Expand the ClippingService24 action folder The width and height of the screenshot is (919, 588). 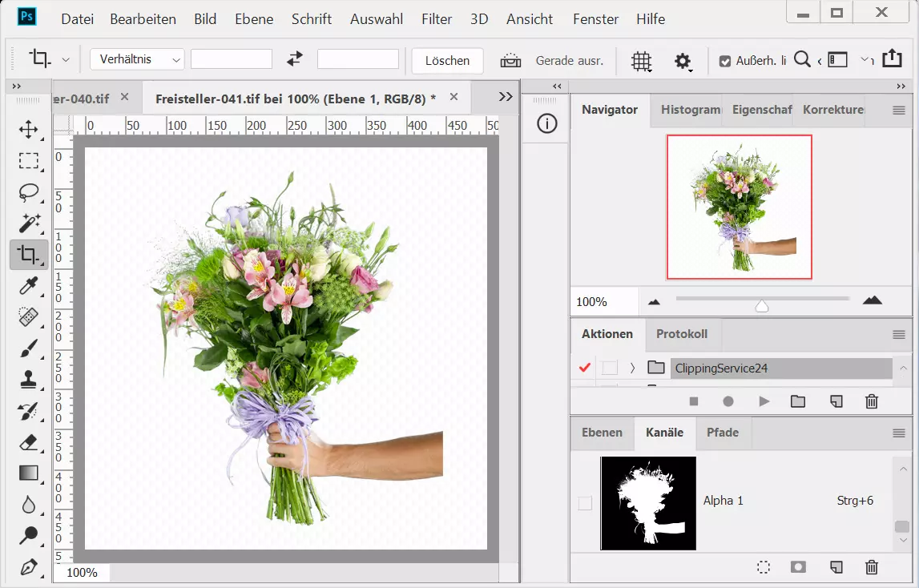(632, 368)
